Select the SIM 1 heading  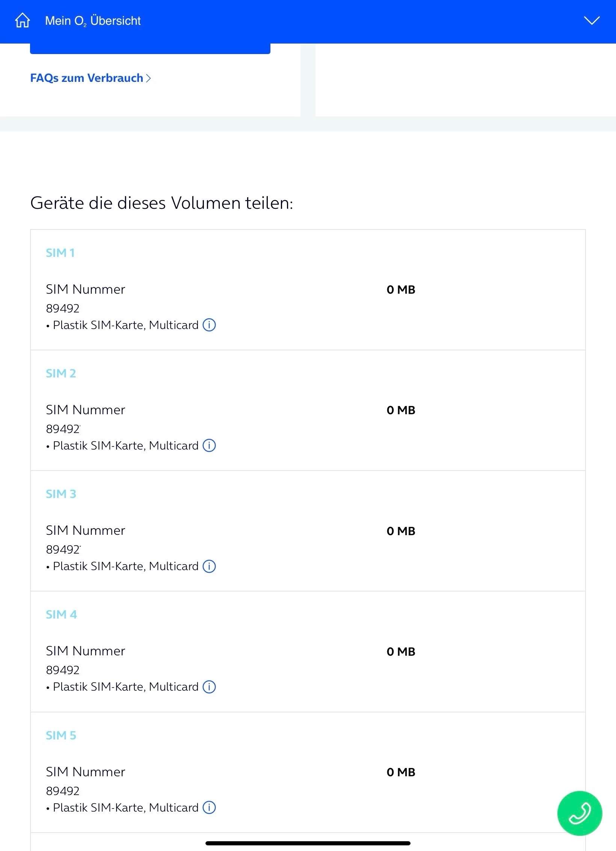tap(60, 253)
